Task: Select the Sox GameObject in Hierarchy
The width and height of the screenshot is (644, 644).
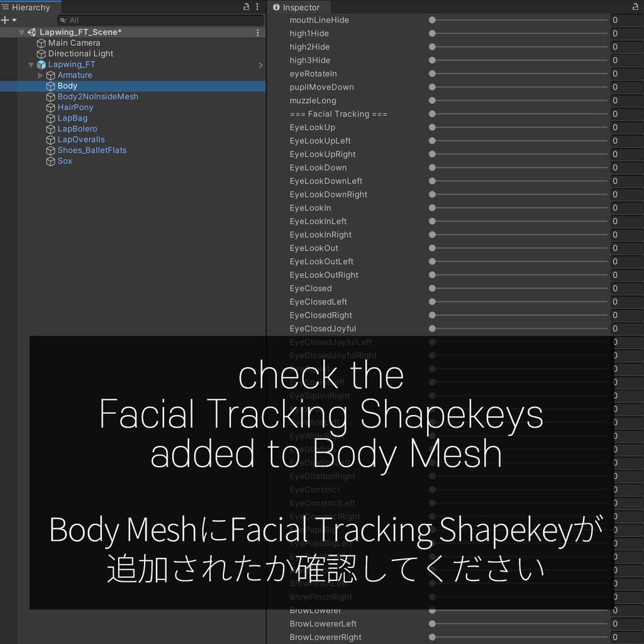Action: (x=64, y=161)
